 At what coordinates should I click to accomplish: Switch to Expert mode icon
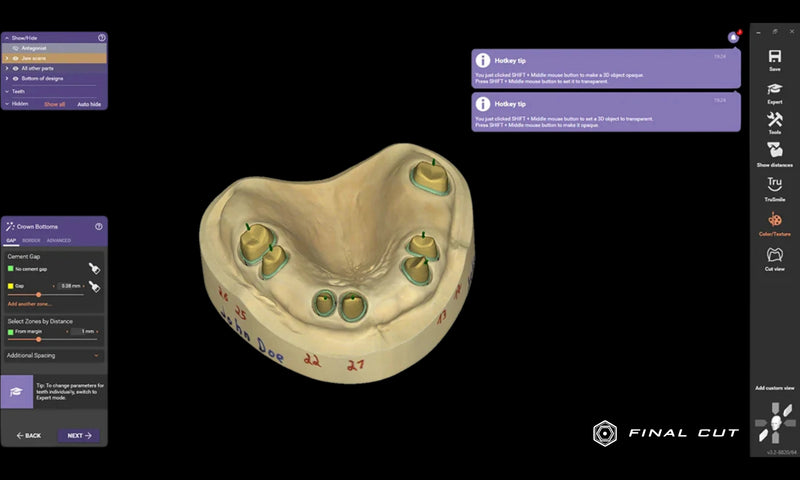774,90
